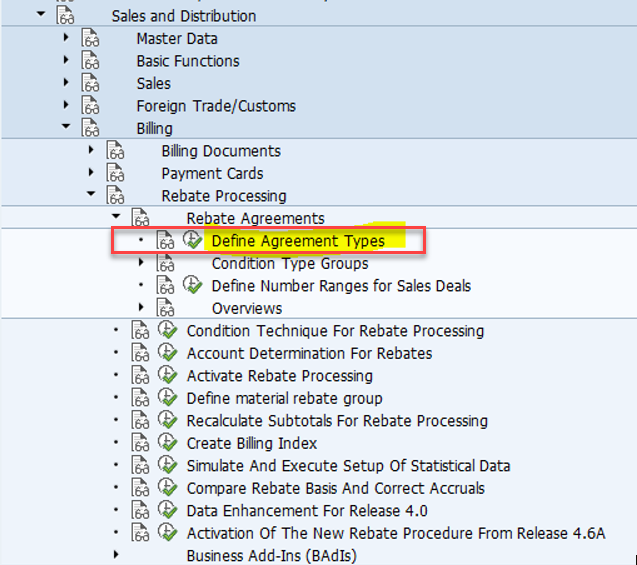The image size is (637, 565).
Task: Open documentation icon for Rebate Processing
Action: [x=115, y=195]
